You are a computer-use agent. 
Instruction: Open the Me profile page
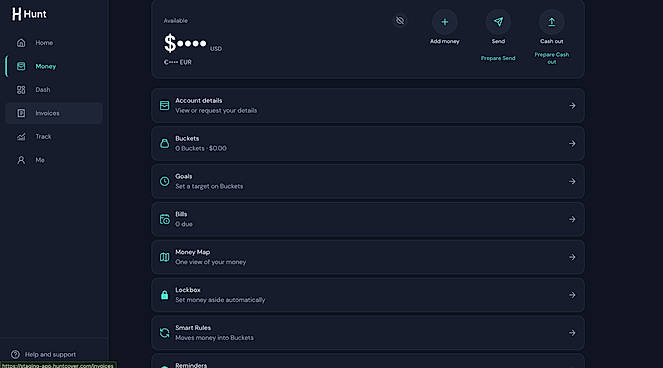[x=54, y=160]
